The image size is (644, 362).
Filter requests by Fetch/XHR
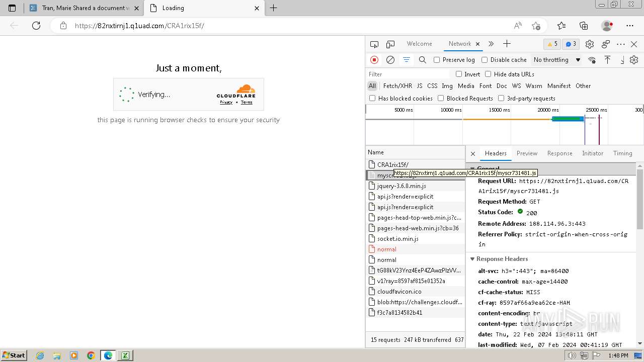click(397, 86)
